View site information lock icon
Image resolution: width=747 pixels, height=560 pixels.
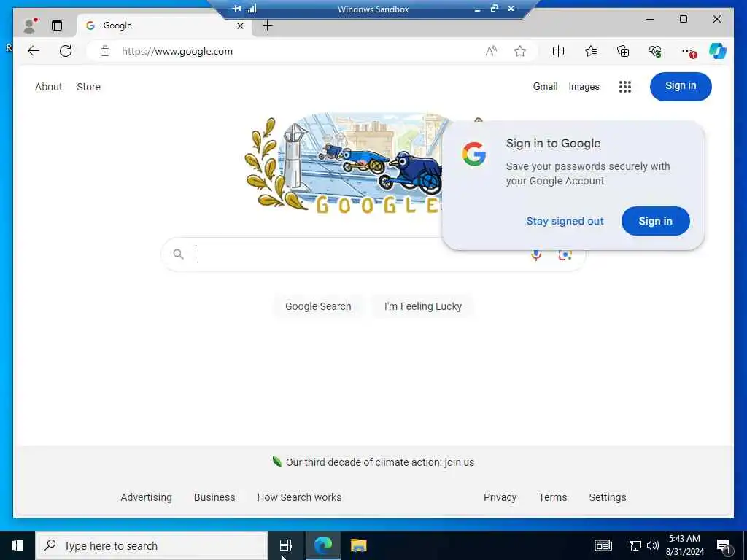105,51
